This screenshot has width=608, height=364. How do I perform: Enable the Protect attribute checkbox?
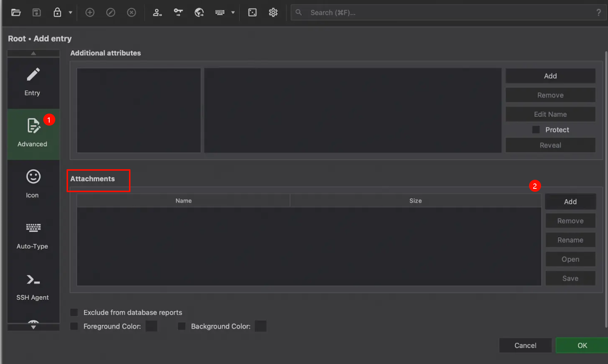(x=536, y=130)
